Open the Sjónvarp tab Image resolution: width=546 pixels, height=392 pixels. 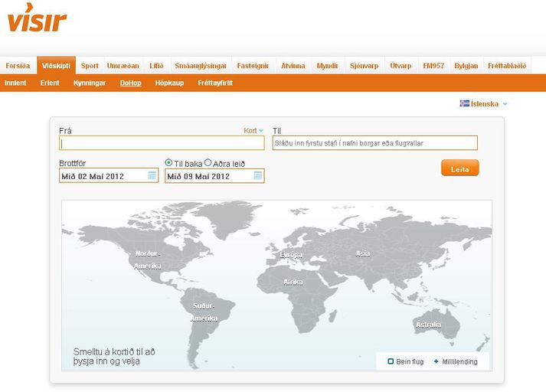coord(364,65)
